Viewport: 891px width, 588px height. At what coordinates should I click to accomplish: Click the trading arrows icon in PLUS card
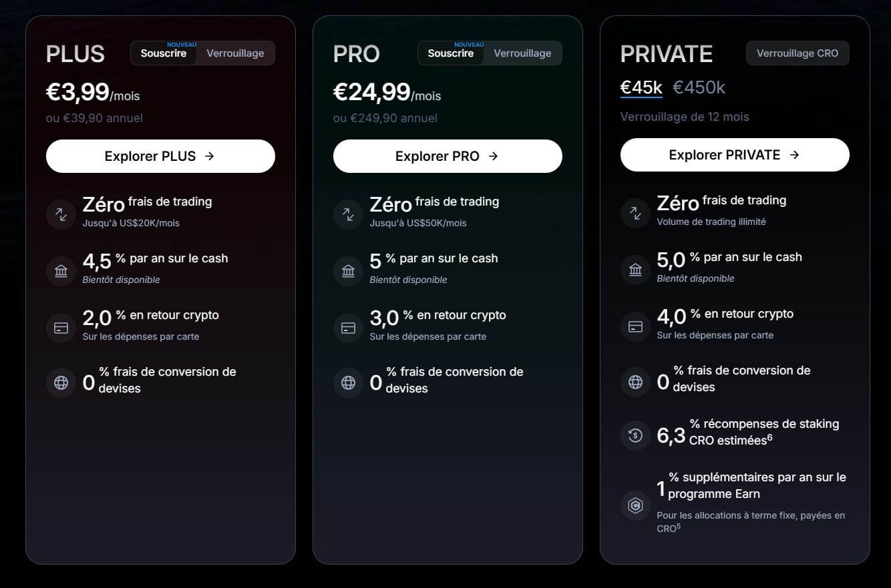[61, 214]
